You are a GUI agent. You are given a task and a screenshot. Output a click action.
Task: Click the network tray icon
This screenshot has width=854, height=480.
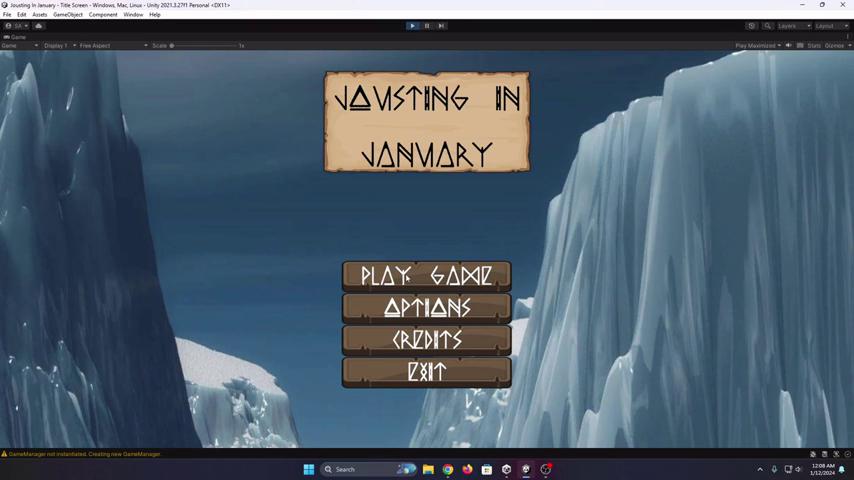788,469
